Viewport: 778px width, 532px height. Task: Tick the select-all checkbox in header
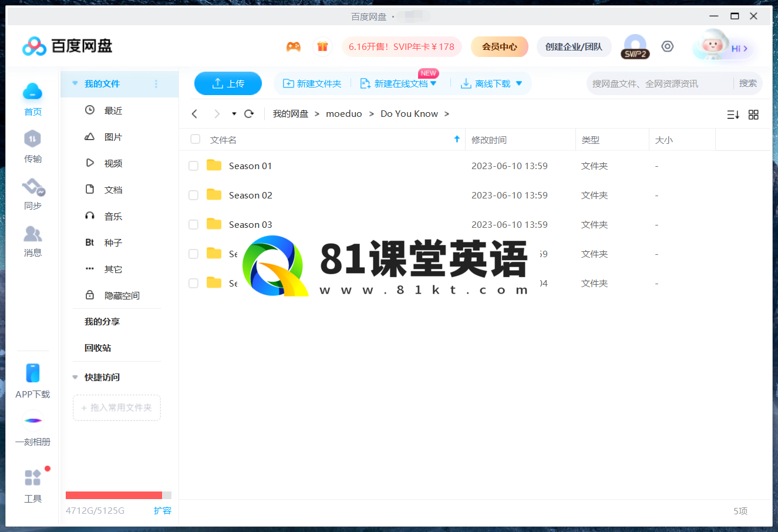click(x=196, y=139)
